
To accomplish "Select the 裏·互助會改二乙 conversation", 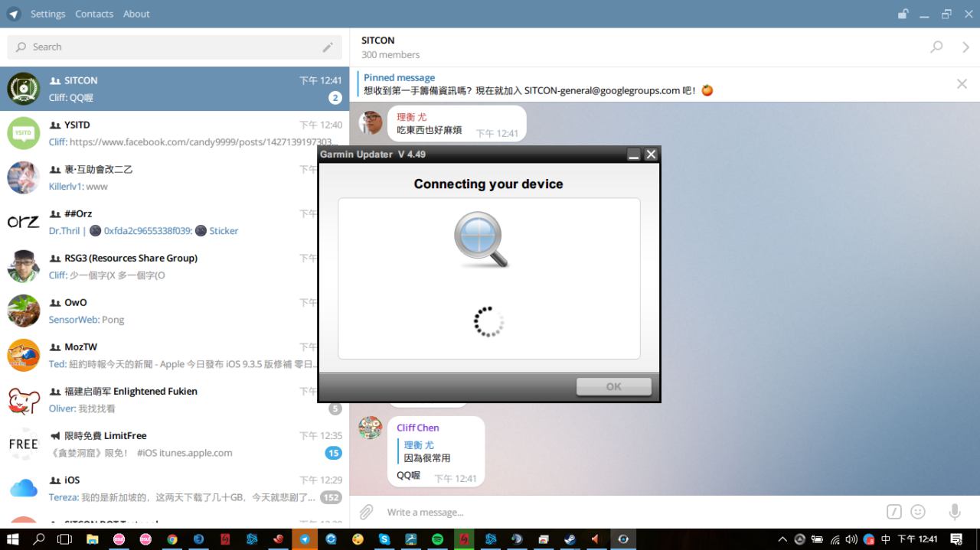I will click(175, 177).
